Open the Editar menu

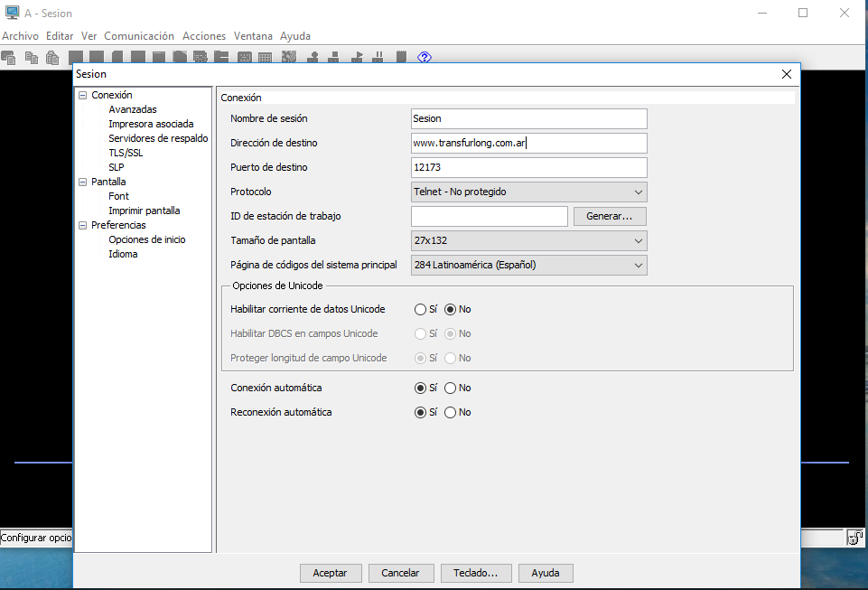coord(60,36)
